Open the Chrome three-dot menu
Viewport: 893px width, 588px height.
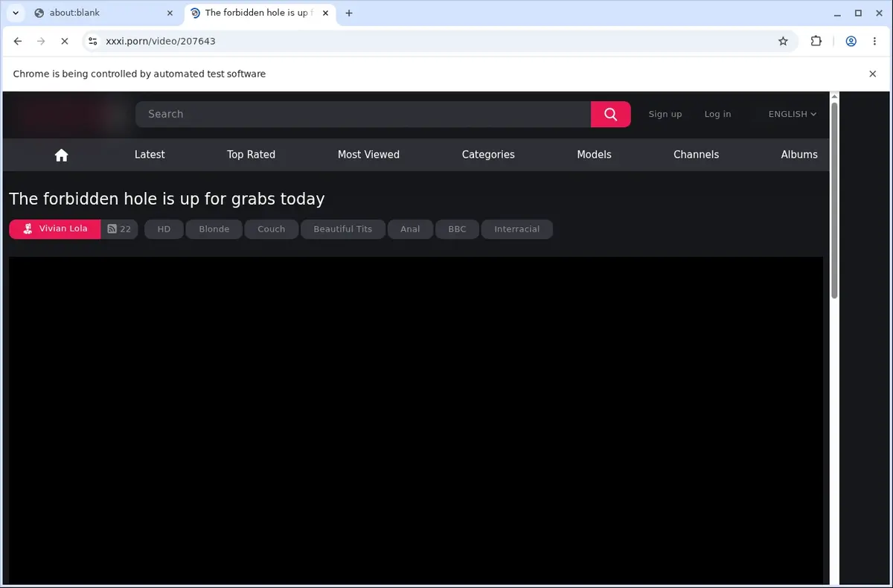(x=874, y=42)
